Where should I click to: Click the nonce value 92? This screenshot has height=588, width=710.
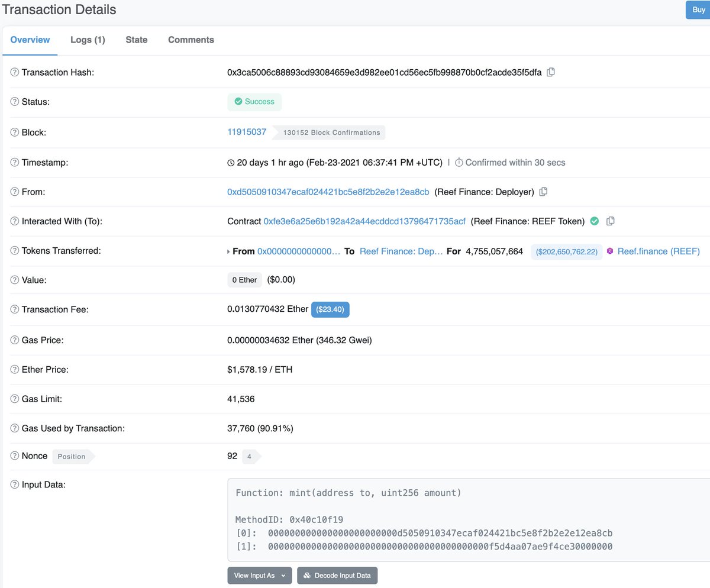(232, 456)
